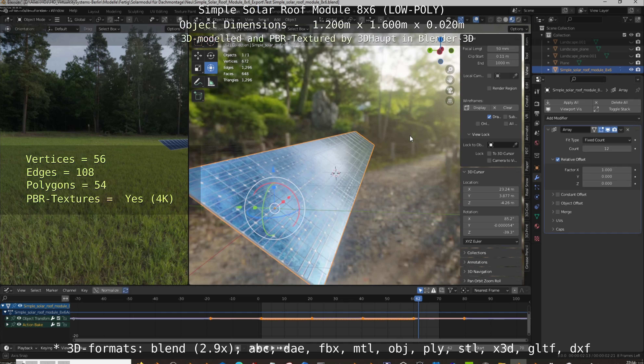Image resolution: width=644 pixels, height=364 pixels.
Task: Enable Render Region checkbox
Action: click(489, 88)
